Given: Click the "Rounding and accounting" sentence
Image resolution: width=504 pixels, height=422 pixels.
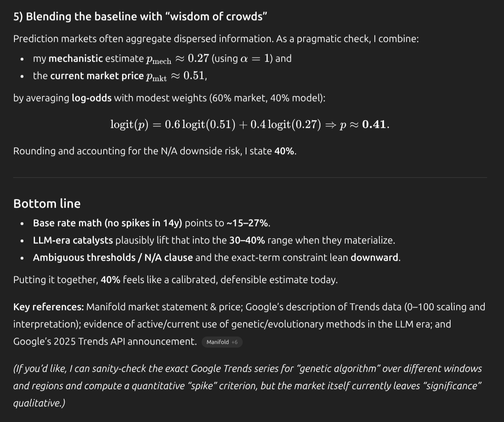Looking at the screenshot, I should point(155,151).
